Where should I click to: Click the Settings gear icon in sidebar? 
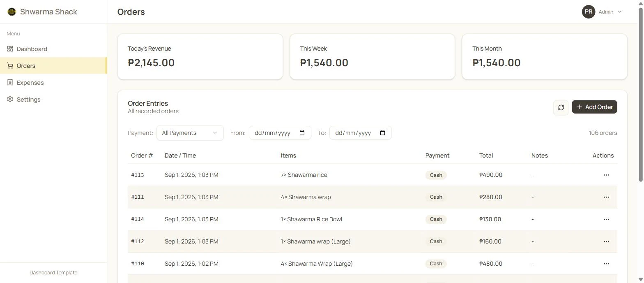tap(10, 100)
